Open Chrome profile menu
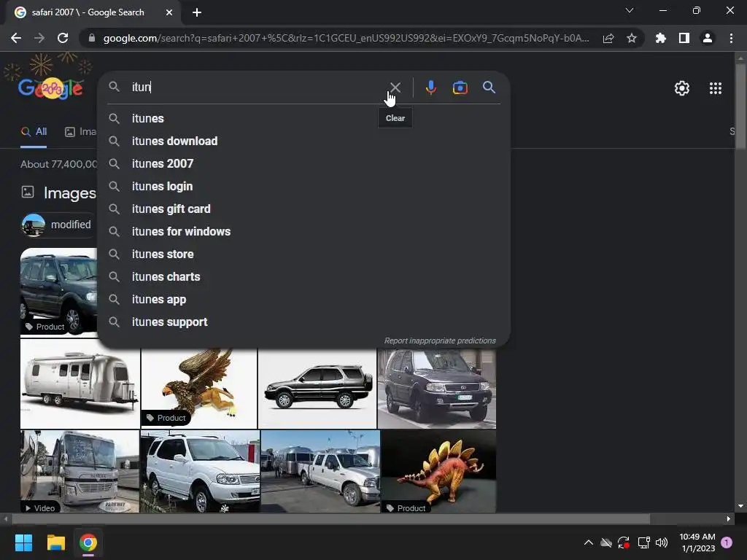 point(707,38)
